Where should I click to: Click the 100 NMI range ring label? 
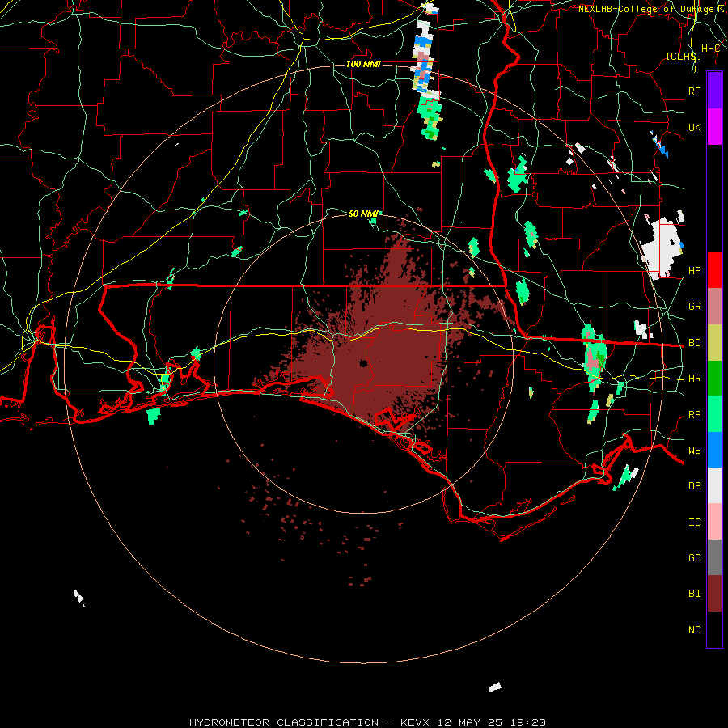click(x=363, y=64)
